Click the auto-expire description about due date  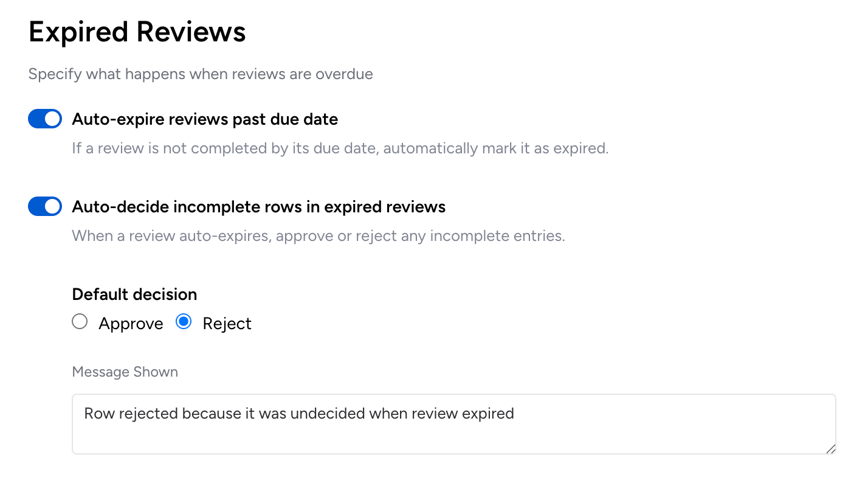(x=340, y=148)
